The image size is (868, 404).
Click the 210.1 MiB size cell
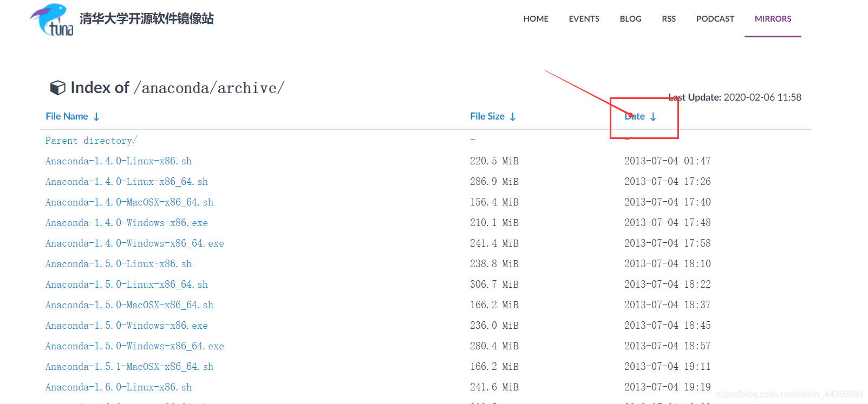coord(494,223)
